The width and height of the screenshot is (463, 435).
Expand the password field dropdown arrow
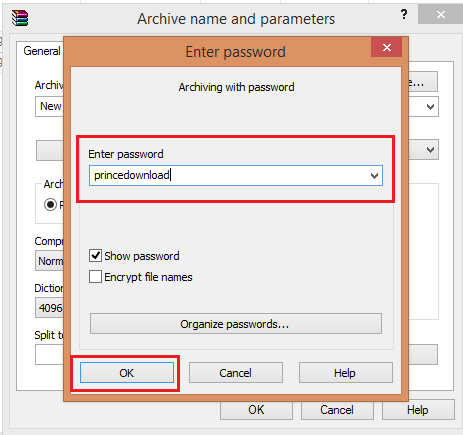point(374,175)
